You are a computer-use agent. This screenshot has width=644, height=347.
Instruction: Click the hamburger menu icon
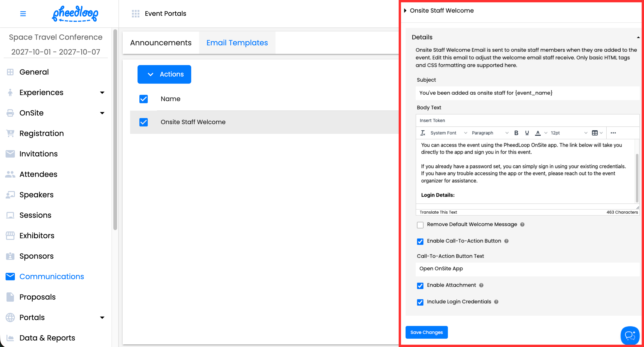(x=23, y=13)
